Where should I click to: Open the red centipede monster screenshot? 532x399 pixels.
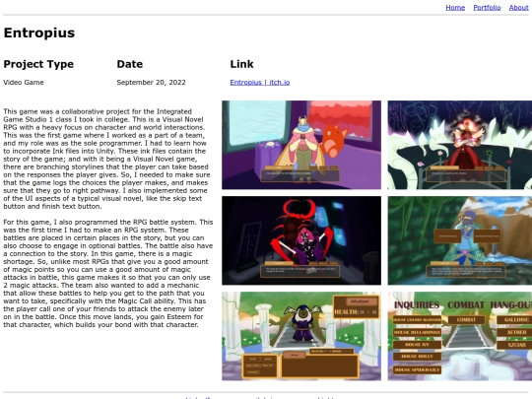(301, 240)
